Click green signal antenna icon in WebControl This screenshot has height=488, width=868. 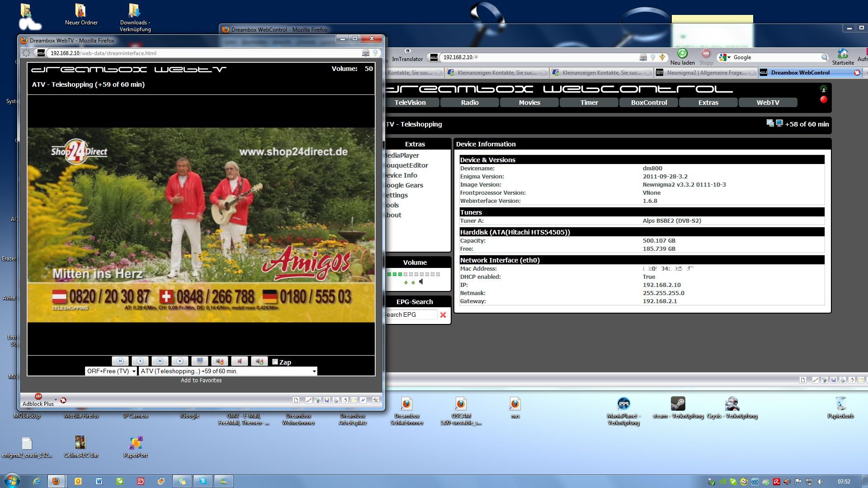(x=824, y=89)
